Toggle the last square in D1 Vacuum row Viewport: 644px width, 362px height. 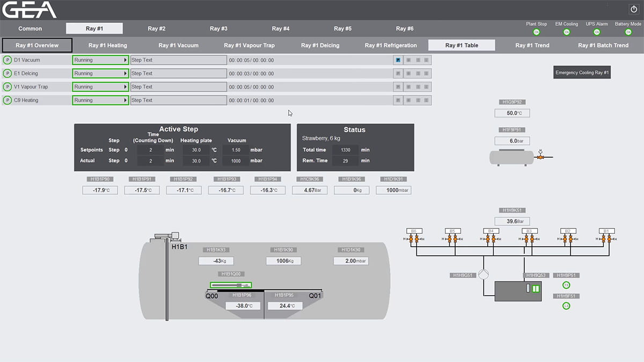[426, 60]
